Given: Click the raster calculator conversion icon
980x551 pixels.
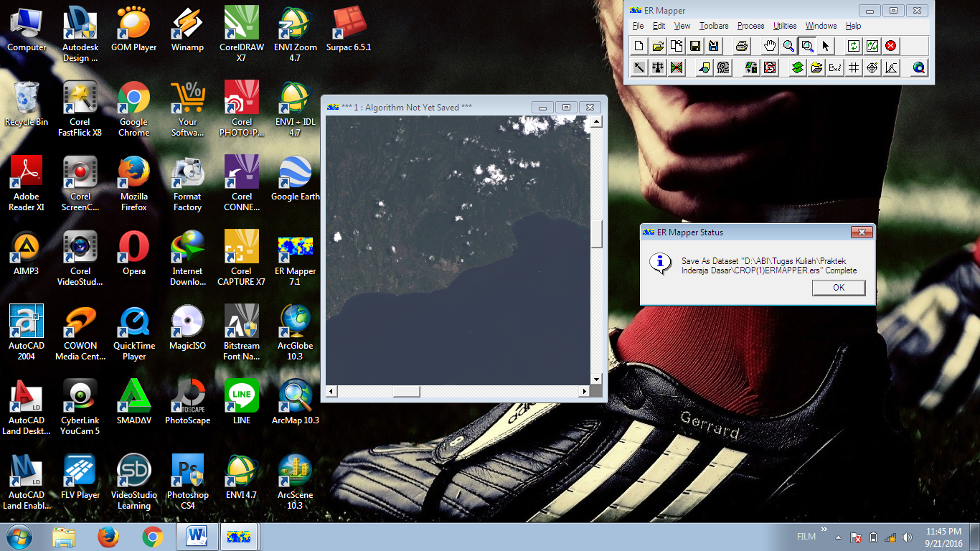Looking at the screenshot, I should click(751, 67).
